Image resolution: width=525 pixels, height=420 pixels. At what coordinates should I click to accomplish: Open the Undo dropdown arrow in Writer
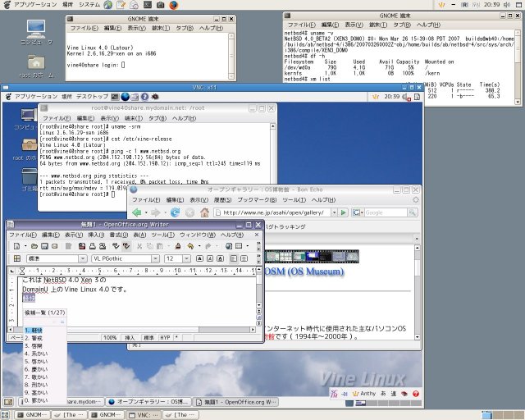pyautogui.click(x=199, y=246)
